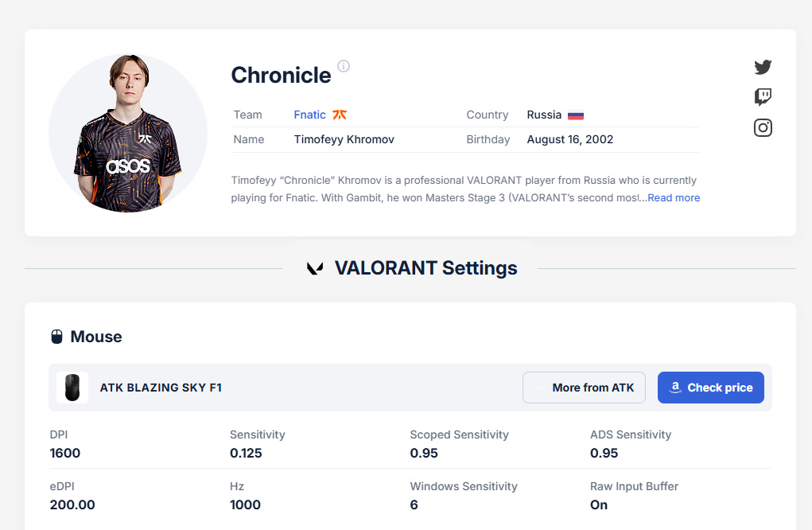Image resolution: width=812 pixels, height=530 pixels.
Task: Click the Chronicle name heading
Action: coord(281,75)
